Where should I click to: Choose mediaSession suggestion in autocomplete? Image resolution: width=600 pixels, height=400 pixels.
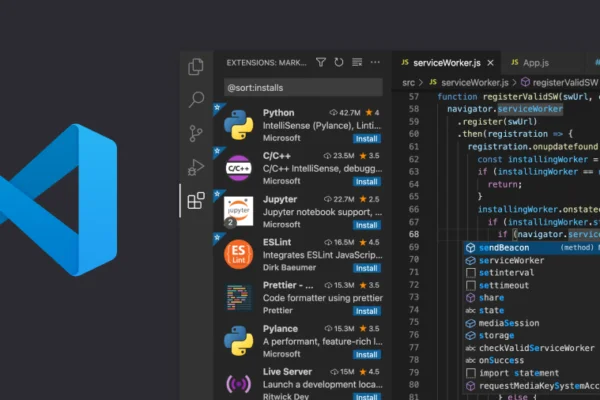tap(532, 323)
